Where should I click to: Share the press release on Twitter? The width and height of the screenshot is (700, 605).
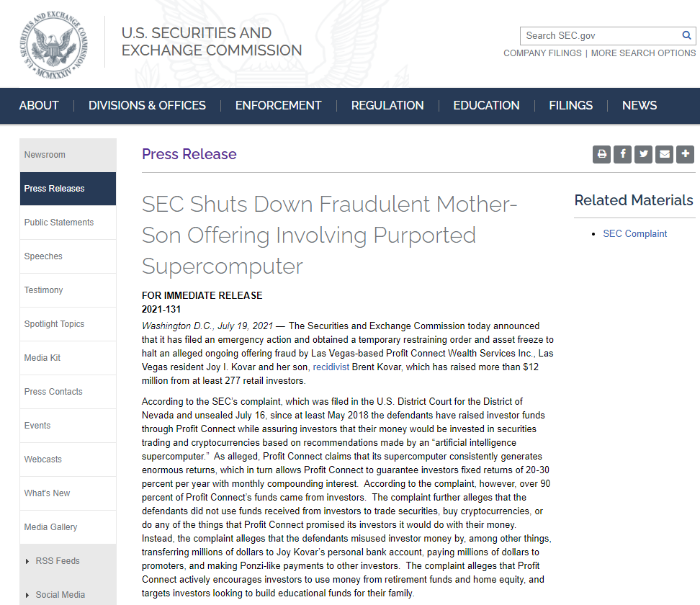pyautogui.click(x=643, y=154)
